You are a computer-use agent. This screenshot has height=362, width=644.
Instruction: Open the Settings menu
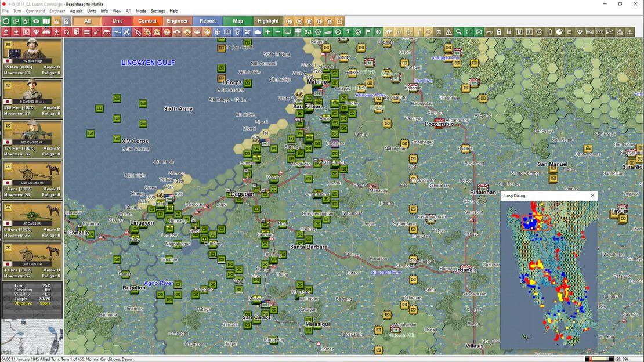point(158,11)
